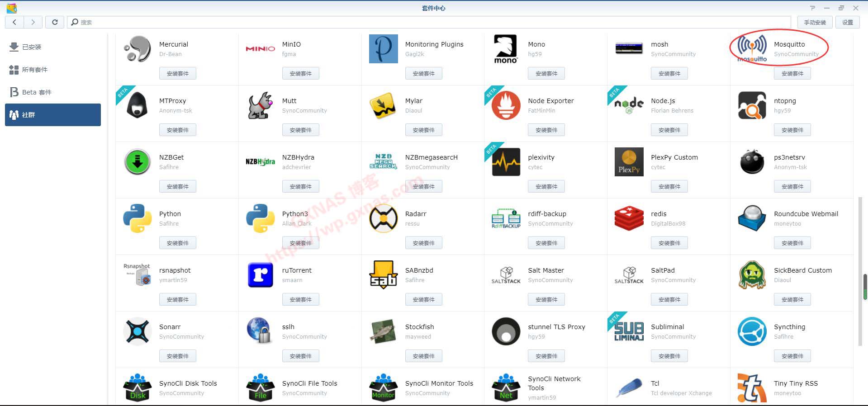
Task: Open the SynoCli Disk Tools icon
Action: click(x=138, y=388)
